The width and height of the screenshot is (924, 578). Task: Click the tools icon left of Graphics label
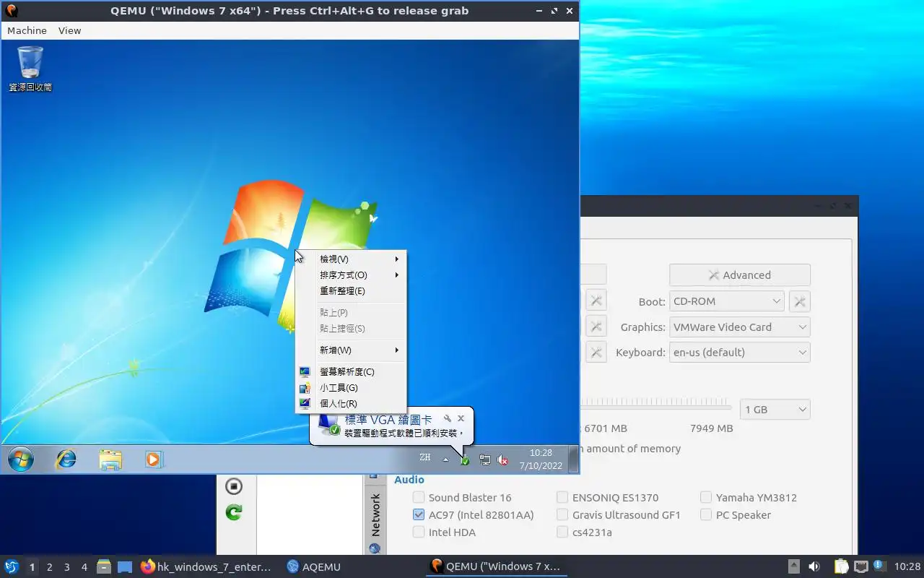[x=596, y=327]
